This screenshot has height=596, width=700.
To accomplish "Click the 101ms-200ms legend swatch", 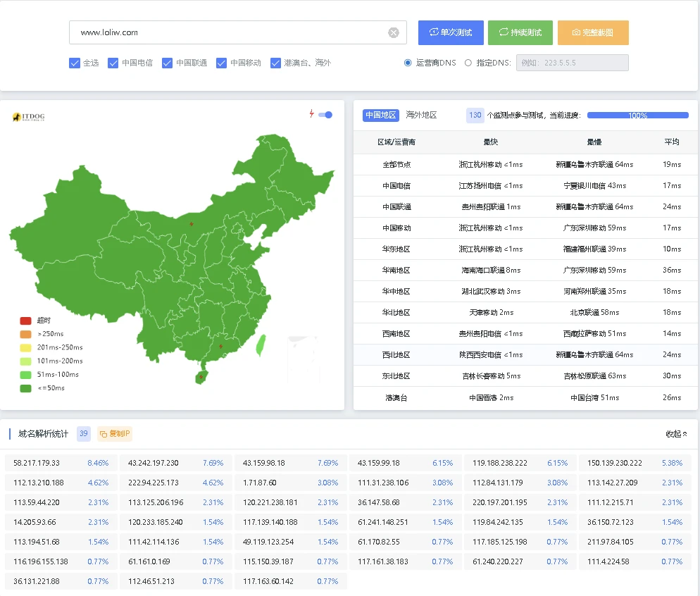I will pos(26,361).
